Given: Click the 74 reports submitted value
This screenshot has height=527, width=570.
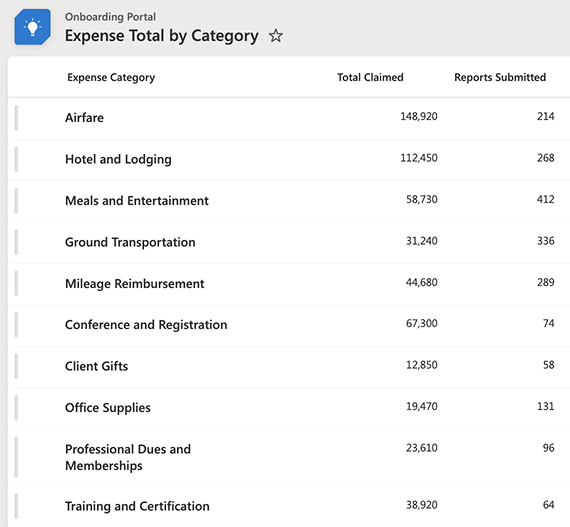Looking at the screenshot, I should coord(549,323).
